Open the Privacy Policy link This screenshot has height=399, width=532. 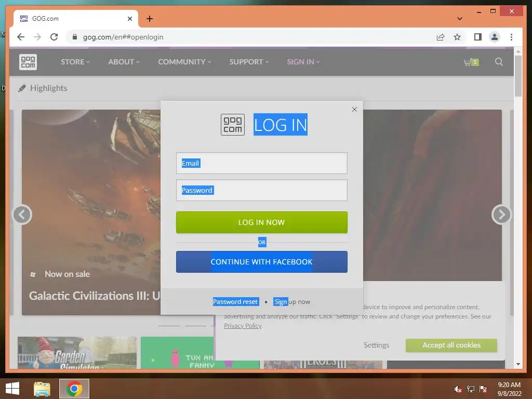(243, 326)
